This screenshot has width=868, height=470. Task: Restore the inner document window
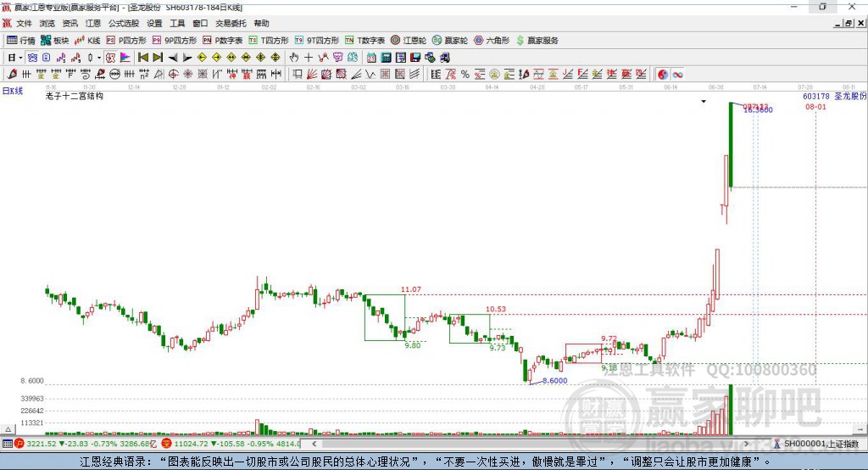(x=849, y=23)
